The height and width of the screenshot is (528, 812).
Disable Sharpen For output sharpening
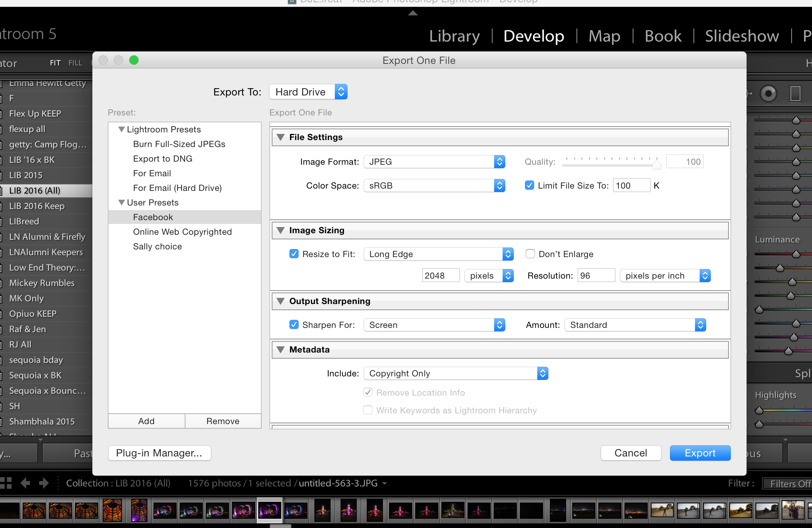click(294, 324)
